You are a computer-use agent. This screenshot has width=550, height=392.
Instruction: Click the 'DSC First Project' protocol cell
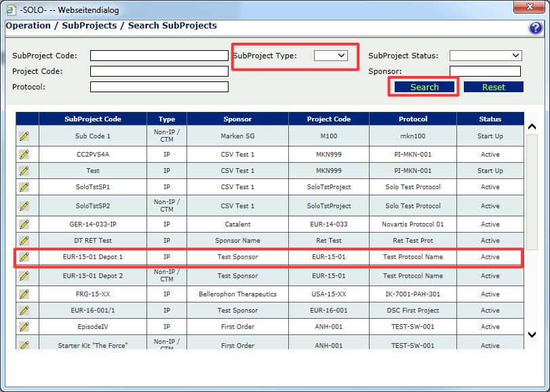click(x=413, y=311)
